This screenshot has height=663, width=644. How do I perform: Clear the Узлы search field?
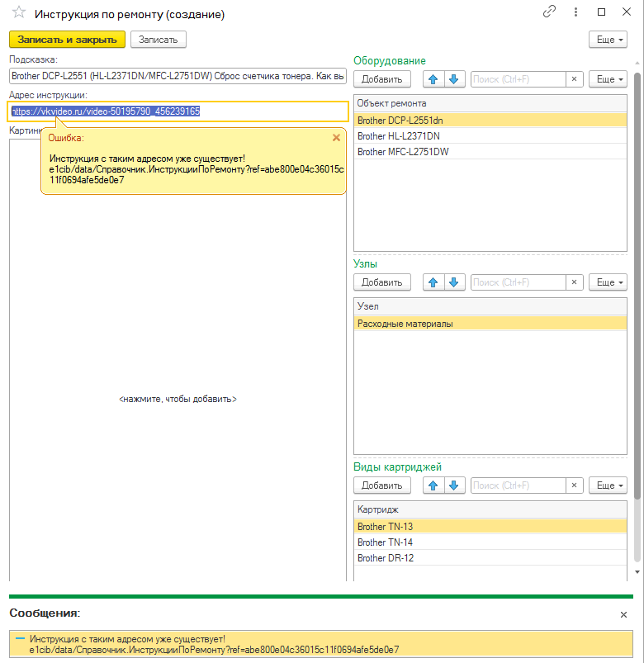[574, 282]
